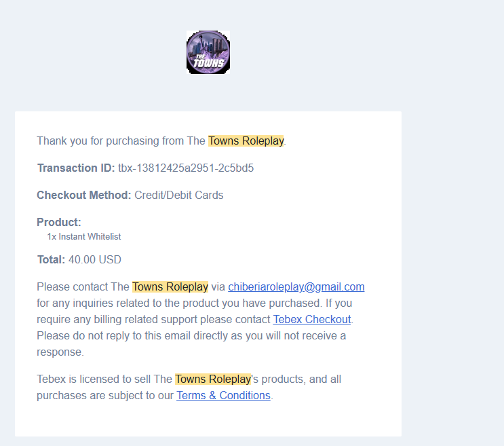This screenshot has width=504, height=446.
Task: Click the "Credit/Debit Cards" text
Action: coord(179,195)
